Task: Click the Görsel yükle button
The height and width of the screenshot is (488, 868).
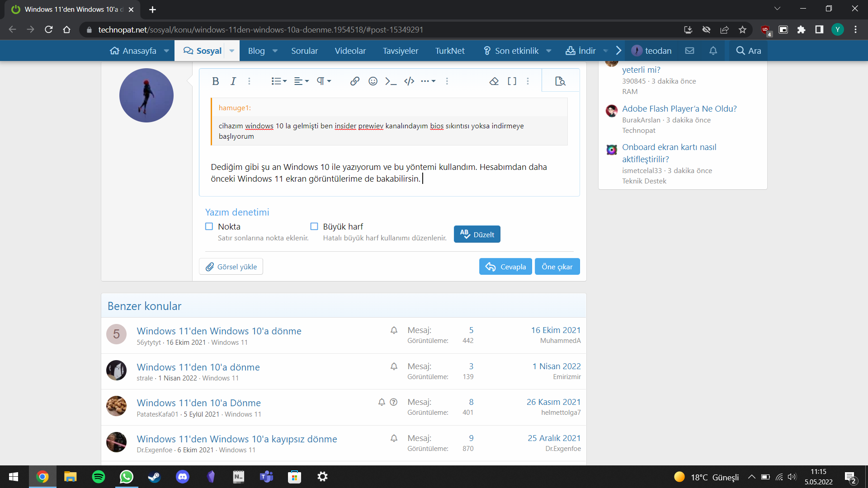Action: point(231,267)
